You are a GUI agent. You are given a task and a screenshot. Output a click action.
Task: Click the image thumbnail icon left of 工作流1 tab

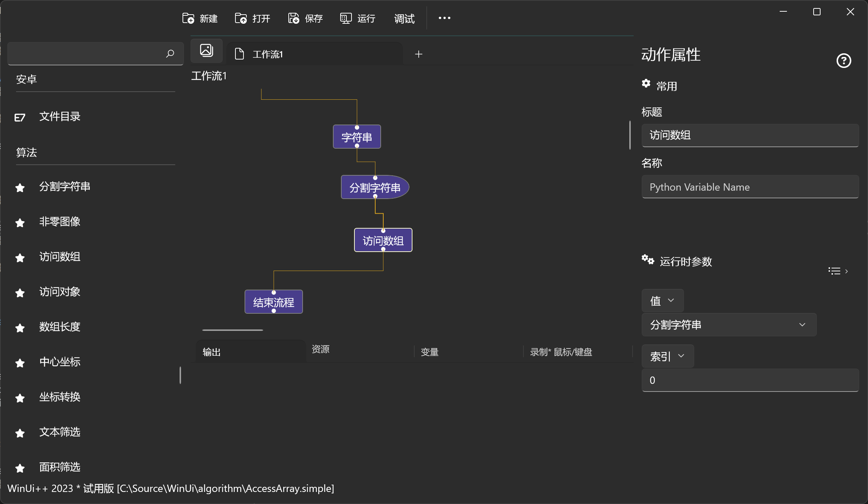click(206, 50)
